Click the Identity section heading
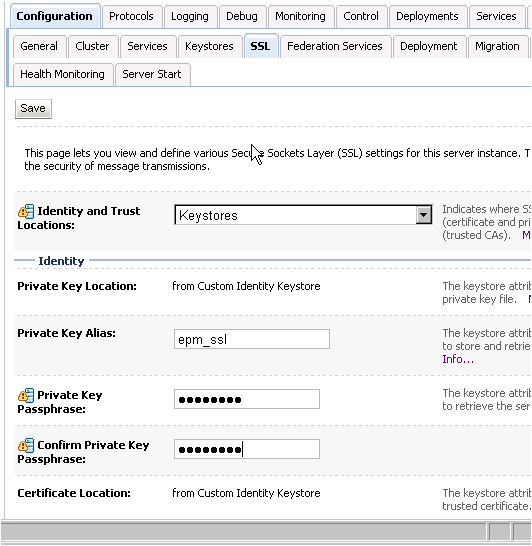This screenshot has width=532, height=546. [61, 261]
